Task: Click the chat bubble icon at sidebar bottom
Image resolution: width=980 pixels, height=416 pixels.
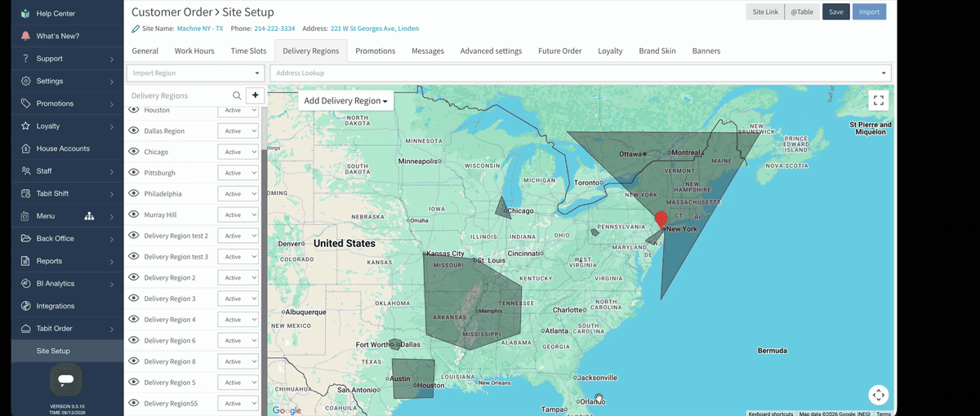Action: [x=65, y=379]
